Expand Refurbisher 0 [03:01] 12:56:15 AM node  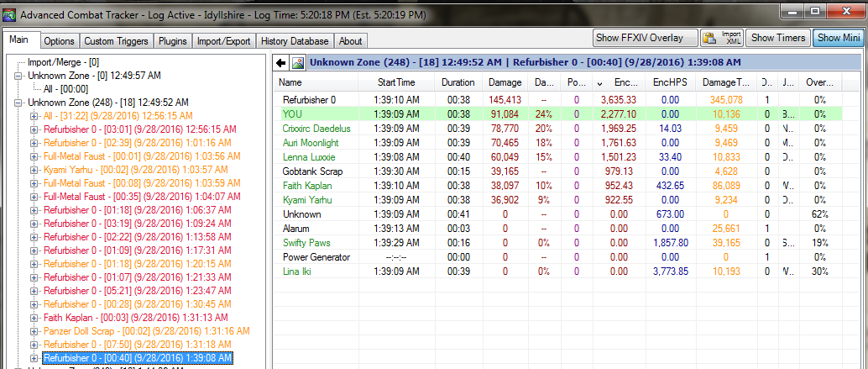[34, 129]
